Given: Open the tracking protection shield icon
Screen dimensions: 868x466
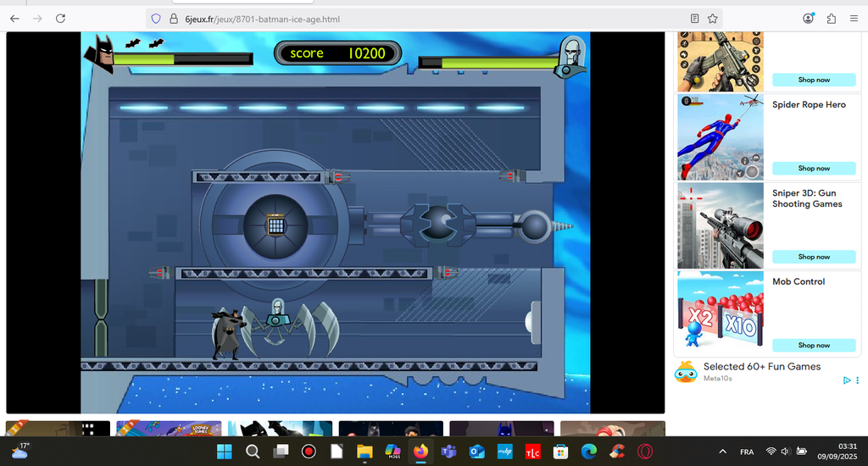Looking at the screenshot, I should pyautogui.click(x=155, y=18).
